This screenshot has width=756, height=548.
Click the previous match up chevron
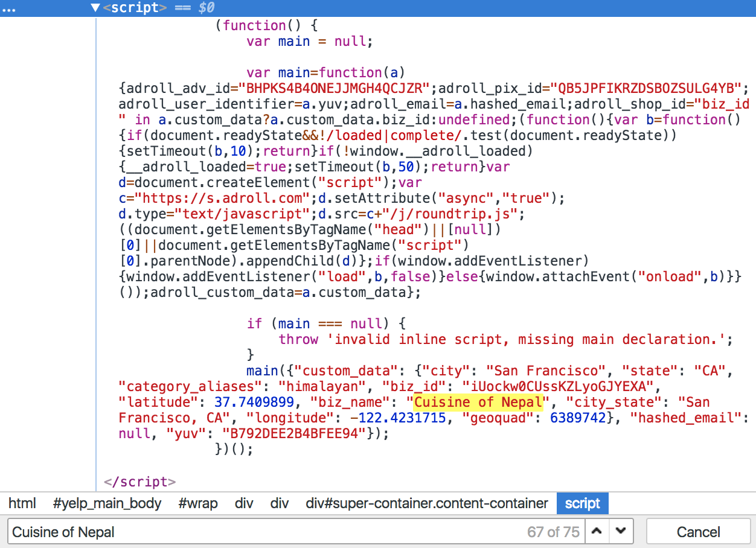click(597, 531)
